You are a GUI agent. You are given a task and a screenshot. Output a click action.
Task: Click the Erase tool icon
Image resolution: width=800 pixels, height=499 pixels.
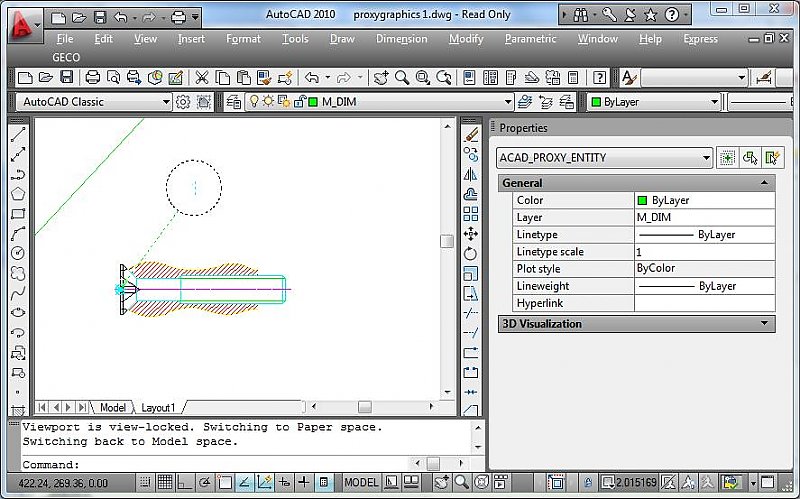click(470, 135)
